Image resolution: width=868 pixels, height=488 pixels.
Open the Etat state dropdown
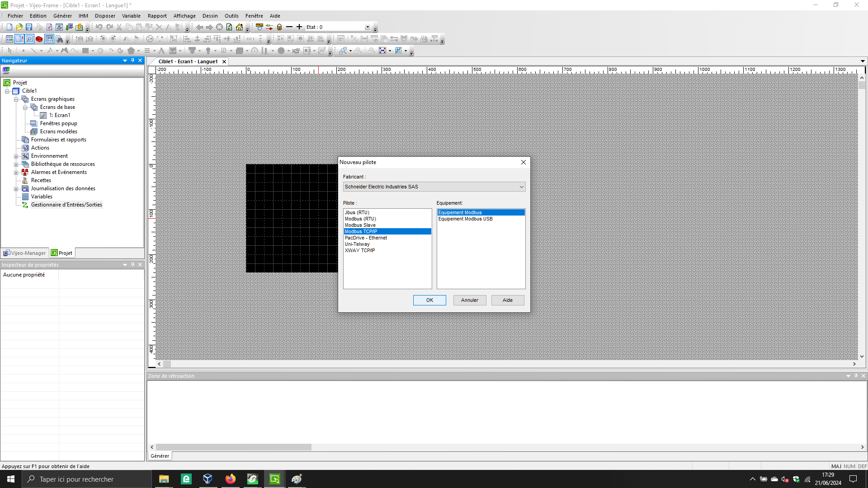coord(368,27)
